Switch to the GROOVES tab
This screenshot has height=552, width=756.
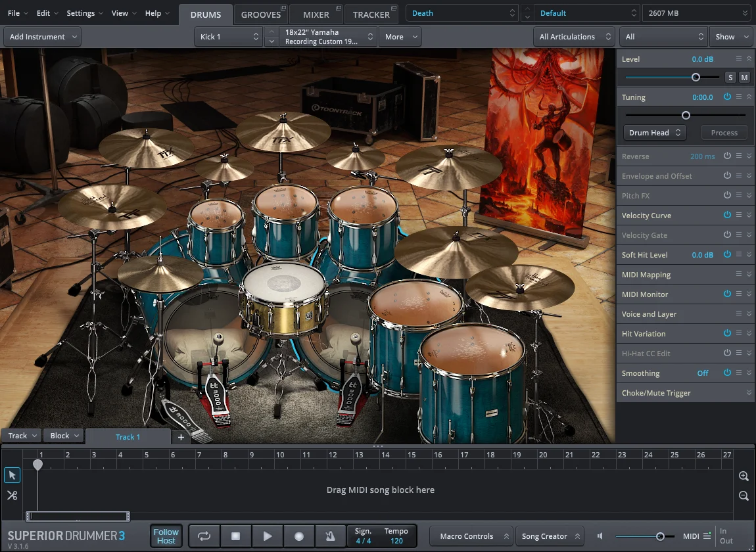click(261, 14)
